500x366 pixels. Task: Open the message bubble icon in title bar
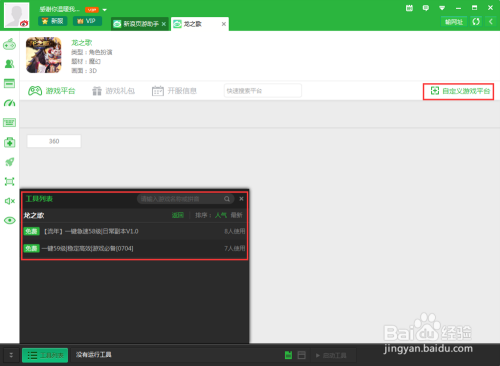click(x=426, y=8)
